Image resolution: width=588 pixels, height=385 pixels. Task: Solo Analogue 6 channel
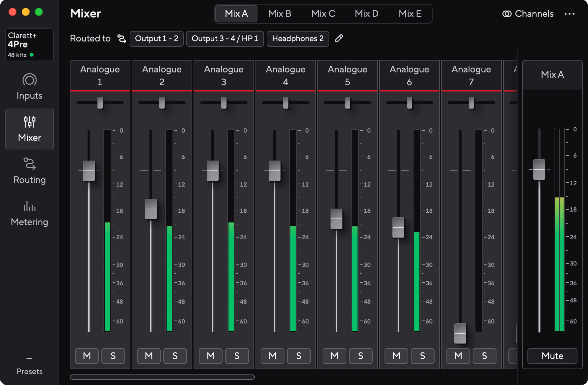[423, 356]
